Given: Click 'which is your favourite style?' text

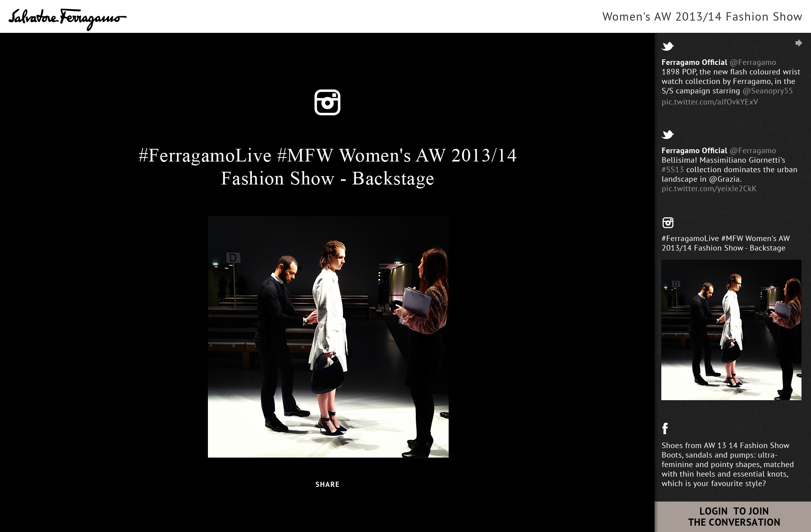Looking at the screenshot, I should tap(714, 483).
